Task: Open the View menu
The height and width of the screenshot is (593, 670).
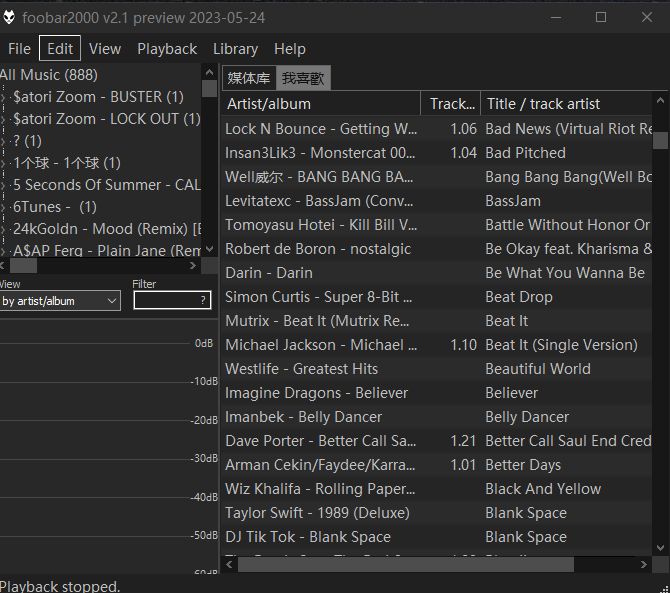Action: point(105,49)
